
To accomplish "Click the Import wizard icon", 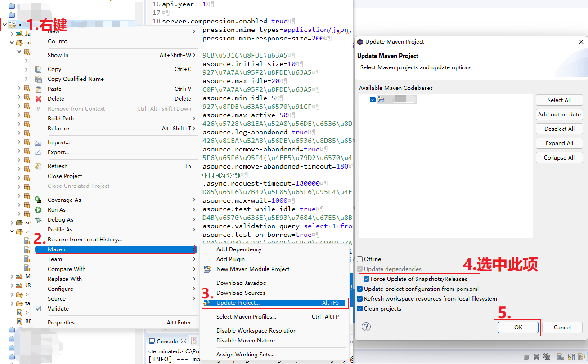I will pyautogui.click(x=38, y=142).
